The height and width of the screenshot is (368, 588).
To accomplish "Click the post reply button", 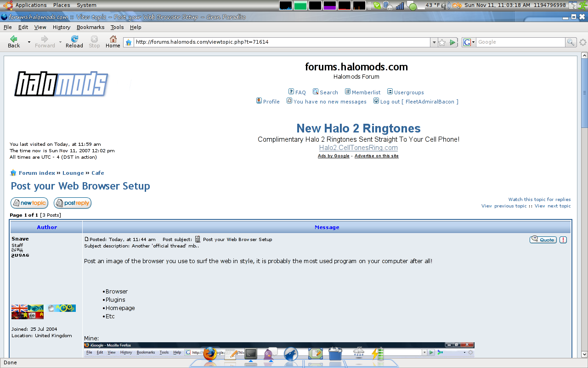I will (73, 203).
